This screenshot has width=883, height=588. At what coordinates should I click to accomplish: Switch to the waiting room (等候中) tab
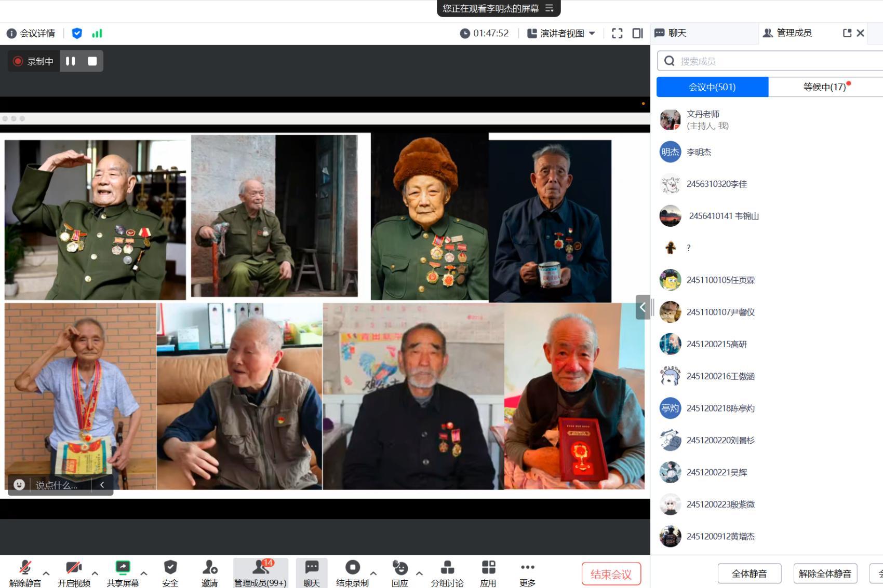(825, 87)
